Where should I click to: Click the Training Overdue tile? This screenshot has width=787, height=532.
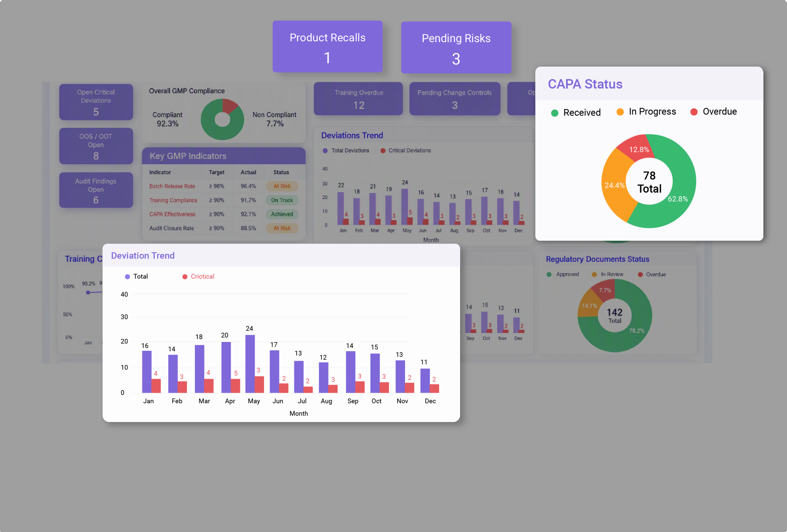click(358, 99)
